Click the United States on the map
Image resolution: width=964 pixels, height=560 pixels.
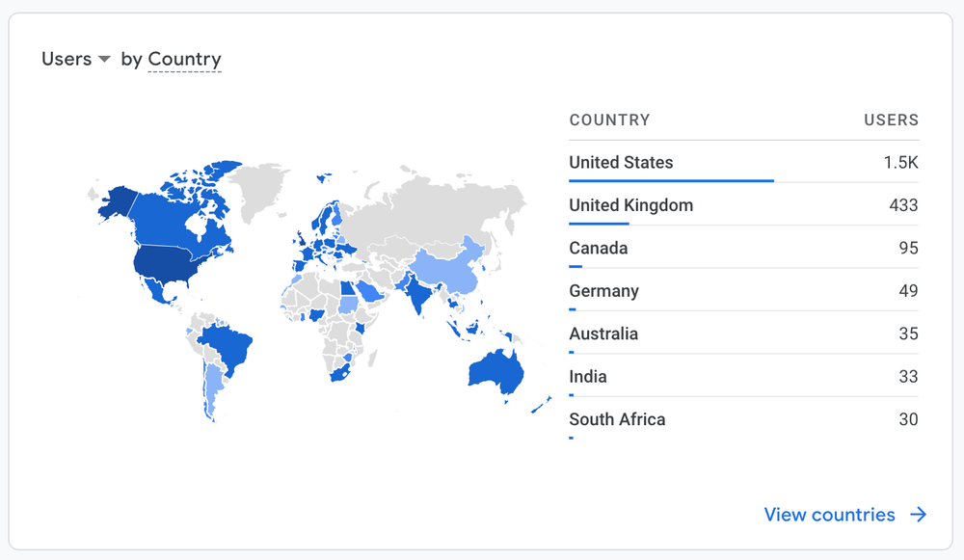[x=166, y=261]
